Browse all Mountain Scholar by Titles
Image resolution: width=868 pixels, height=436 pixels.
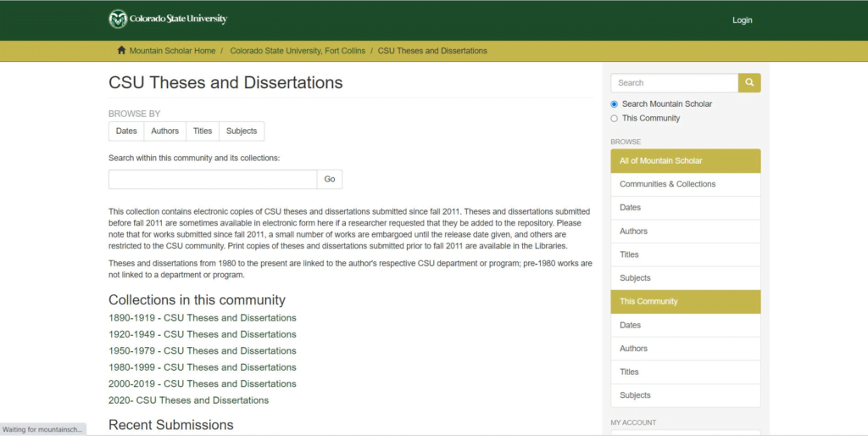pos(685,254)
